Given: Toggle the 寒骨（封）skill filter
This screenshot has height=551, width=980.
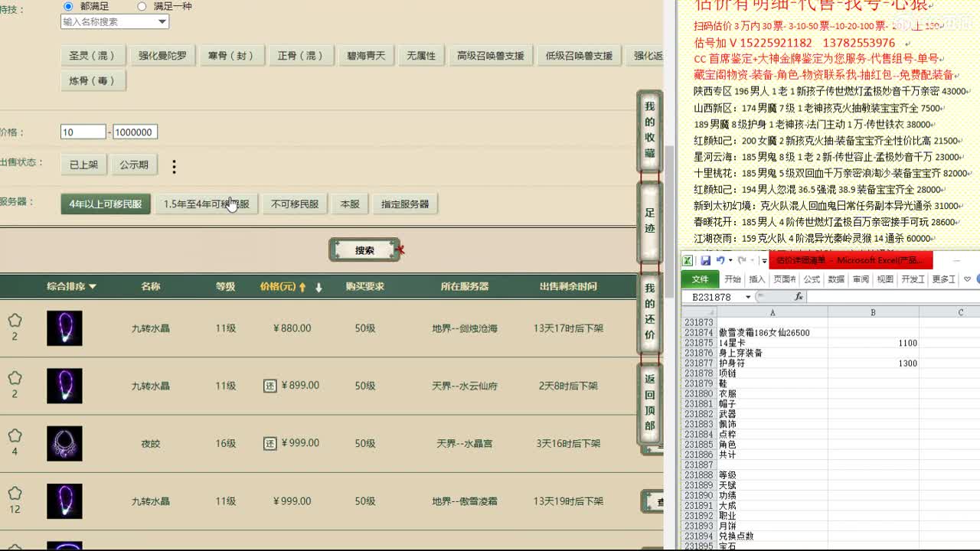Looking at the screenshot, I should 230,56.
